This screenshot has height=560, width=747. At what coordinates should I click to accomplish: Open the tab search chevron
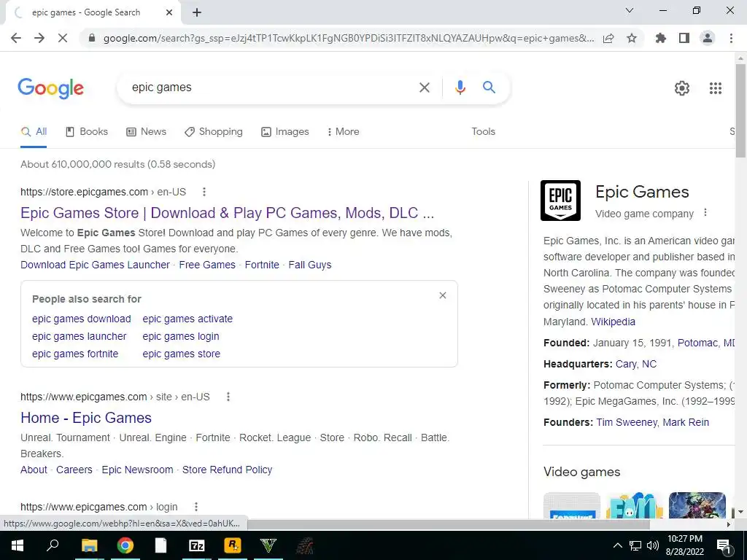click(630, 10)
